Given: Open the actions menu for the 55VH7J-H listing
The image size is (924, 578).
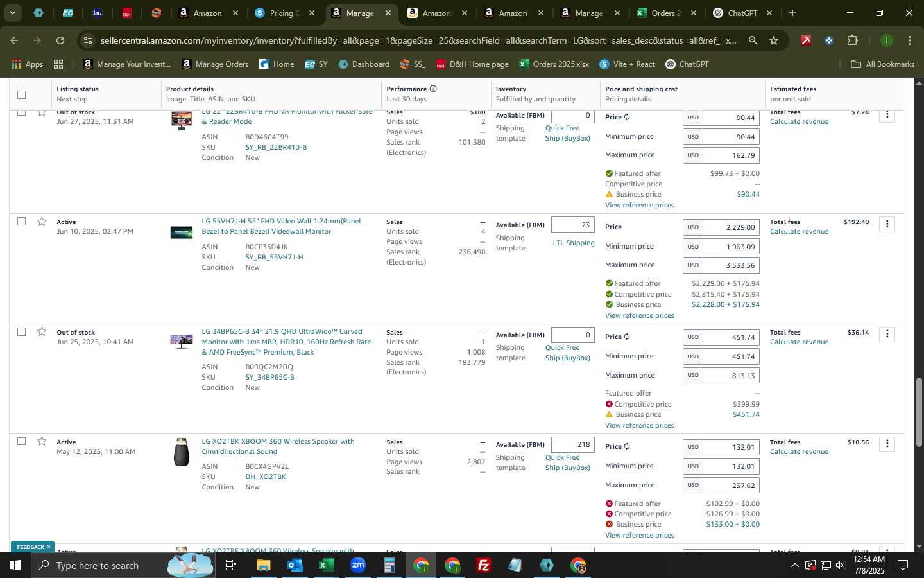Looking at the screenshot, I should [x=887, y=224].
